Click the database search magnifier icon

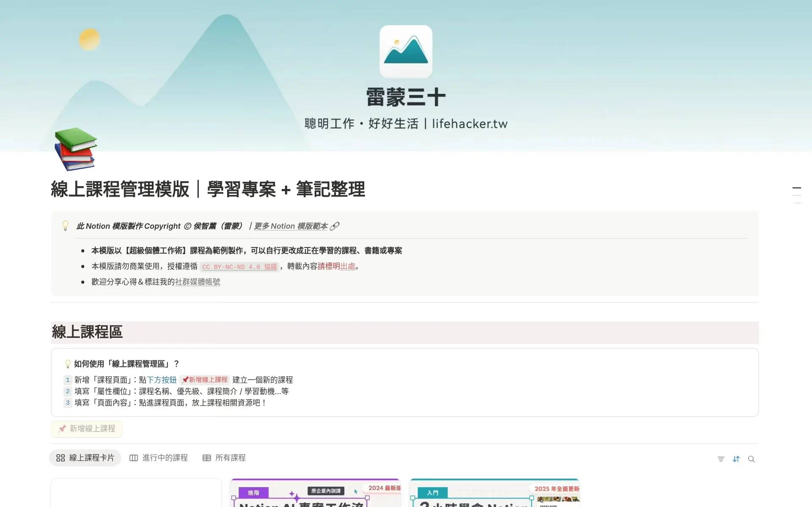tap(752, 459)
